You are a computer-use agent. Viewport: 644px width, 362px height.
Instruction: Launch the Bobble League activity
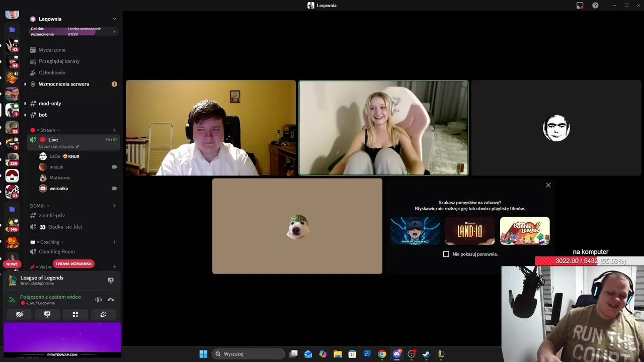tap(525, 231)
